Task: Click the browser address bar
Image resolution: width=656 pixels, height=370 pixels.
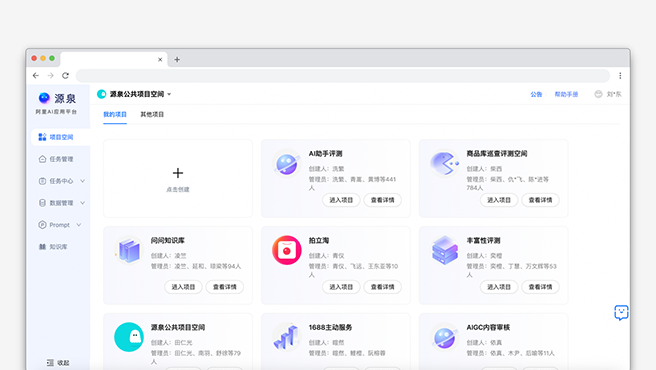Action: coord(343,75)
